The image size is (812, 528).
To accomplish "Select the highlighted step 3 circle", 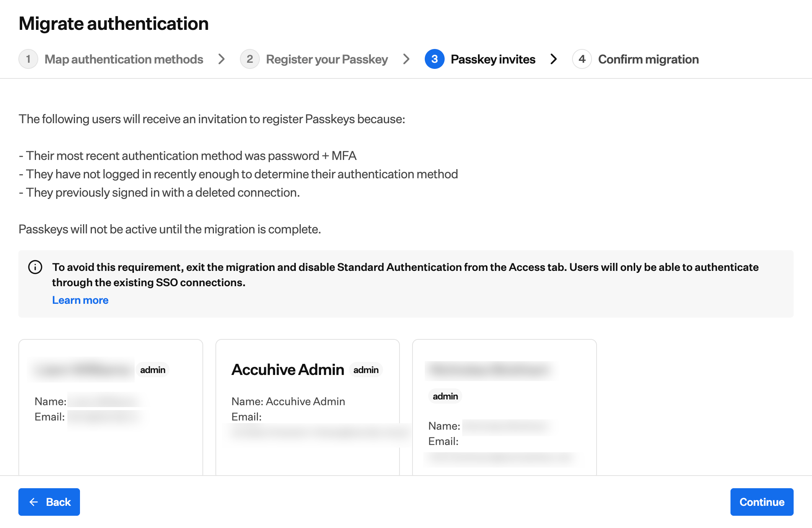I will (435, 59).
